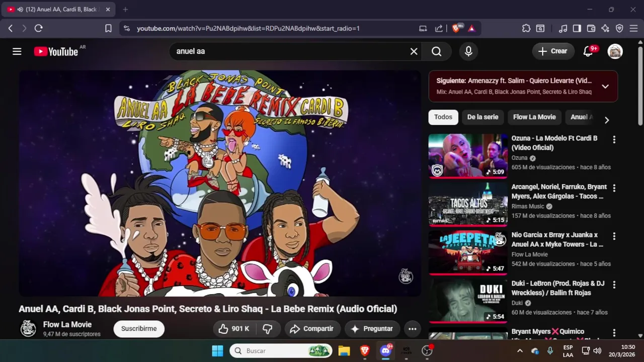This screenshot has height=362, width=644.
Task: Start voice search with the microphone icon
Action: 468,51
